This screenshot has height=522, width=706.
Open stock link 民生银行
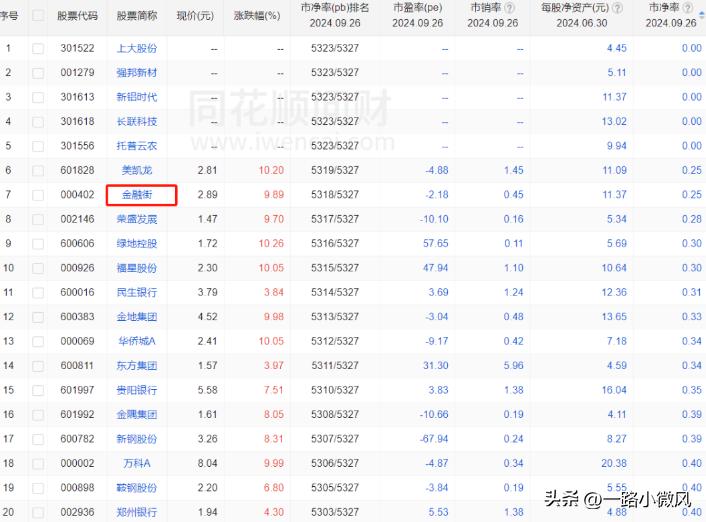coord(137,292)
